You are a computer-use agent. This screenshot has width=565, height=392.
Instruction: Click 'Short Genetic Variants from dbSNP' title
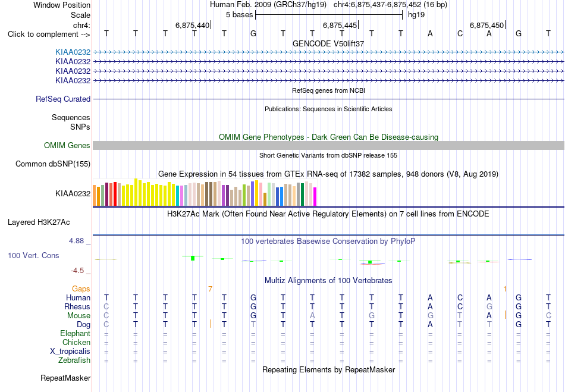(x=328, y=155)
